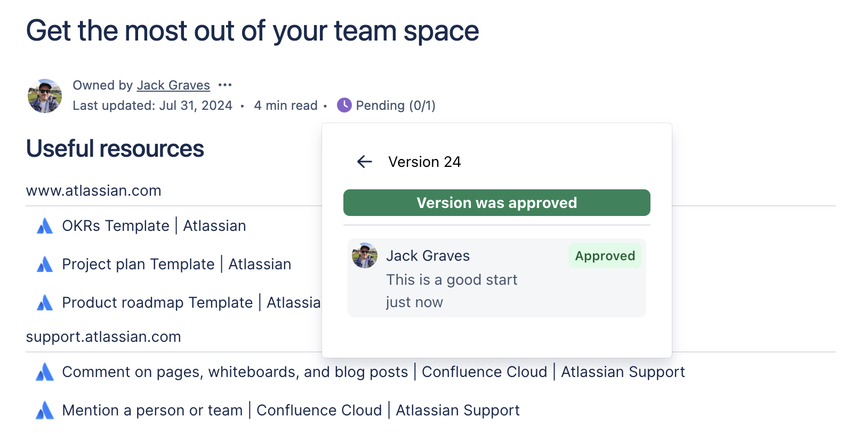Open the Jack Graves owner profile link
Image resolution: width=868 pixels, height=433 pixels.
tap(174, 85)
